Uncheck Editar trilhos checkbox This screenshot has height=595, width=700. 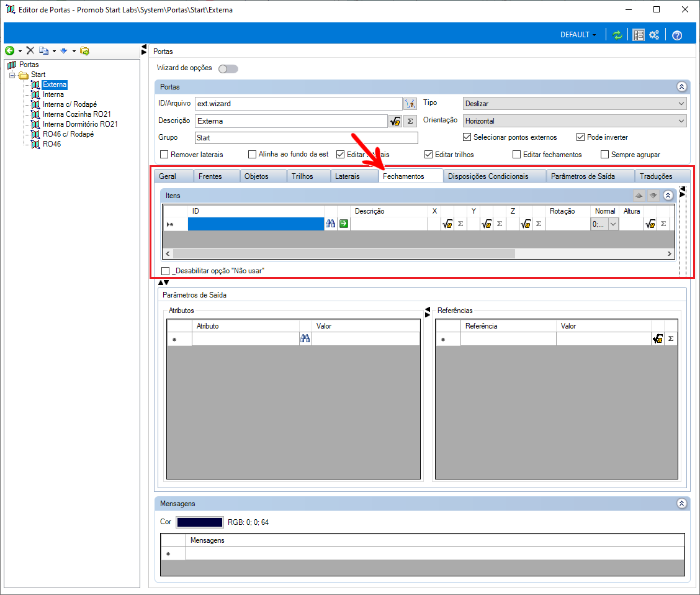pos(429,155)
